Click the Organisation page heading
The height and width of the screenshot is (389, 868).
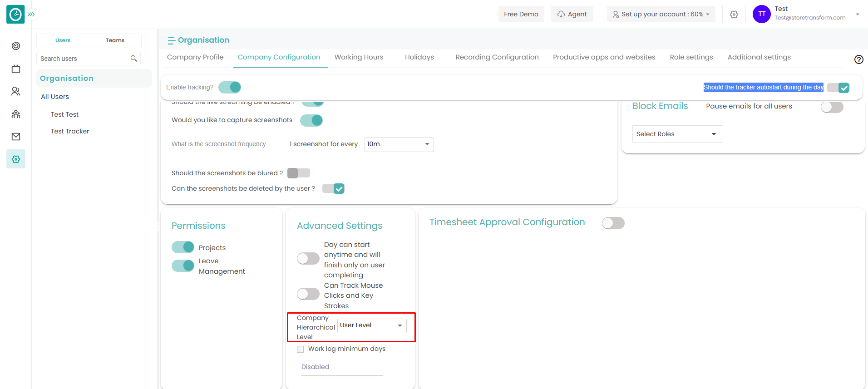coord(203,40)
